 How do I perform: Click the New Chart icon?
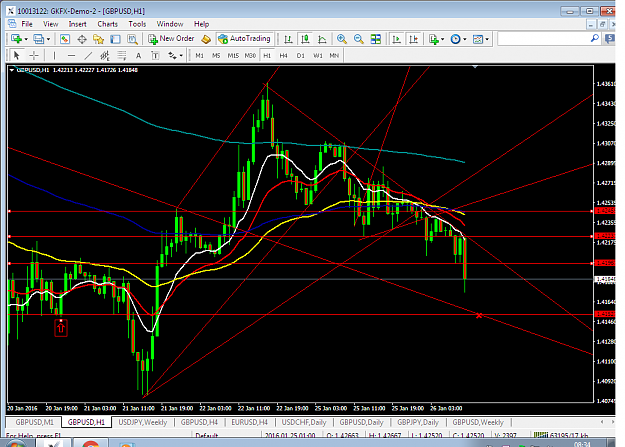click(16, 39)
